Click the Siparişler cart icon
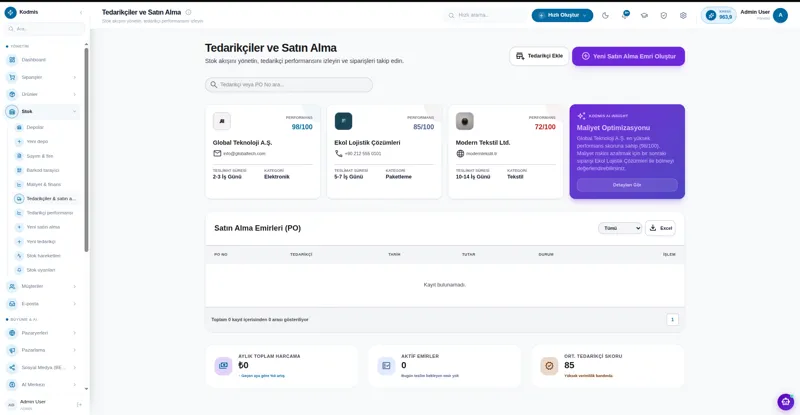800x415 pixels. (x=12, y=77)
